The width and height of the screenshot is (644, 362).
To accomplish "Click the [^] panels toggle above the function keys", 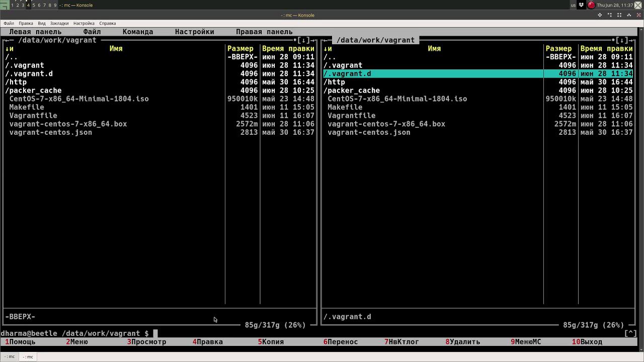I will click(631, 333).
